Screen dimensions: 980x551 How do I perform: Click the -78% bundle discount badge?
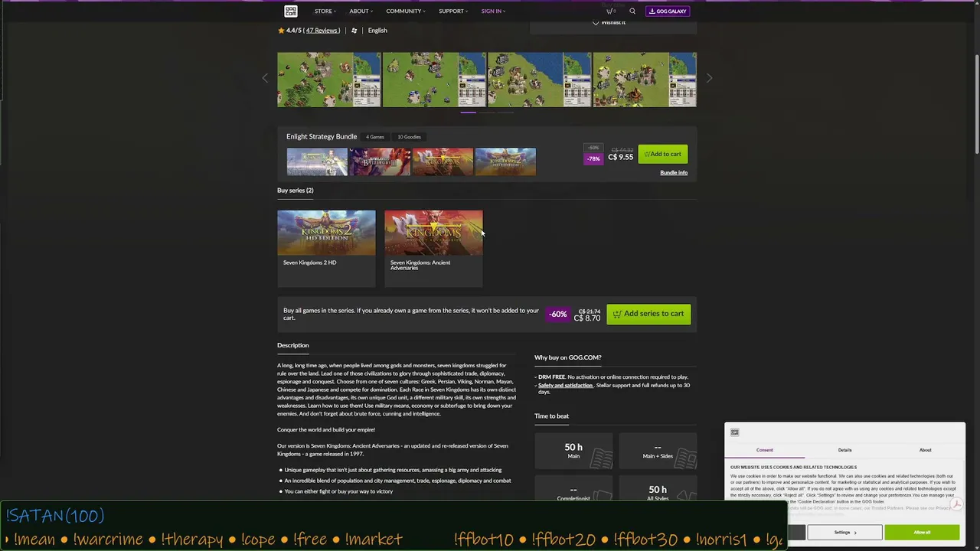click(x=593, y=158)
